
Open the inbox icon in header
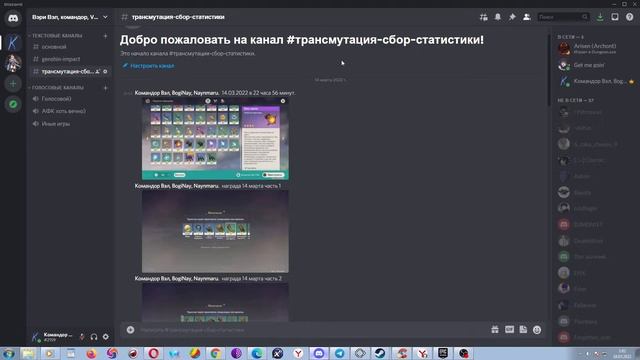(x=615, y=17)
